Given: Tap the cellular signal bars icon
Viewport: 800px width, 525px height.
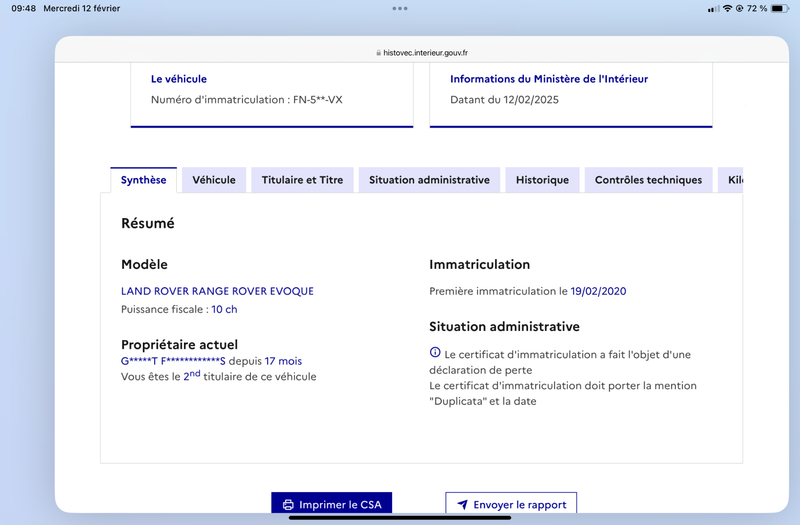Looking at the screenshot, I should [714, 9].
